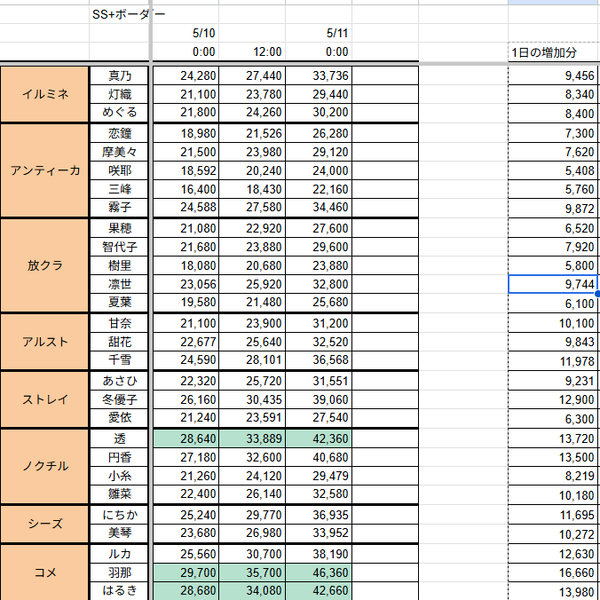The image size is (600, 600).
Task: Select the SS+ボーダー title cell
Action: click(x=119, y=15)
